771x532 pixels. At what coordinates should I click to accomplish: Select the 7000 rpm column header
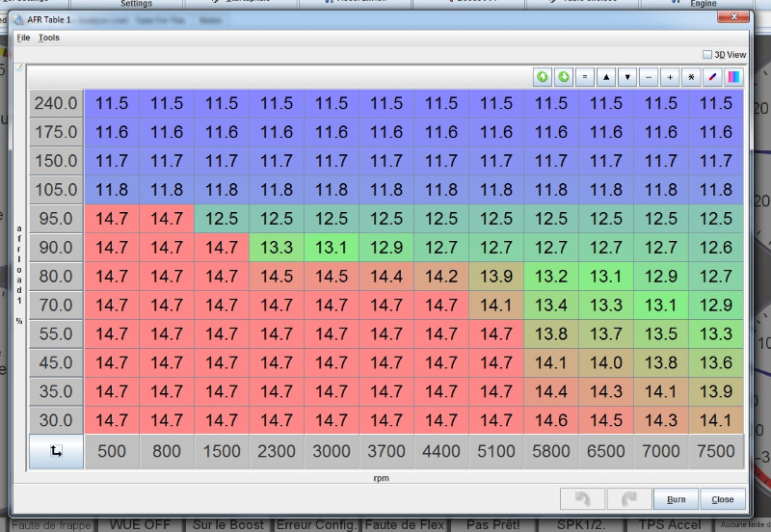tap(661, 451)
